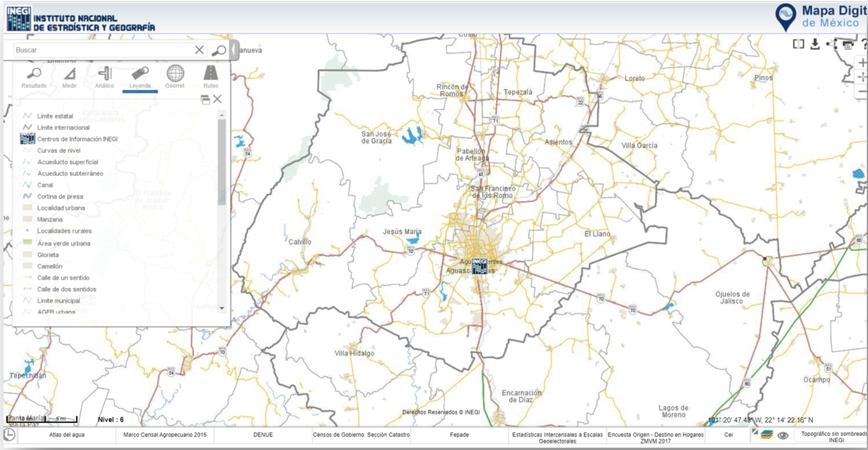
Task: Click the search magnifier button
Action: [219, 50]
